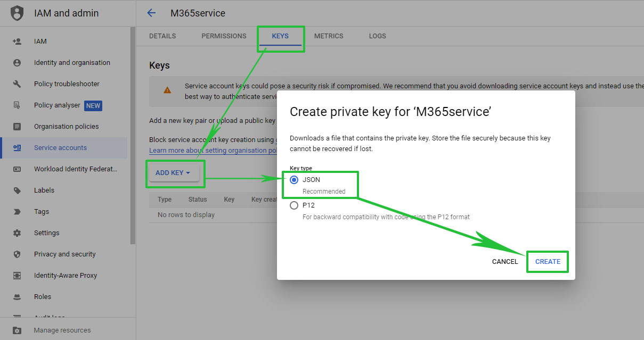Select the P12 key type radio button
Image resolution: width=644 pixels, height=340 pixels.
(294, 205)
